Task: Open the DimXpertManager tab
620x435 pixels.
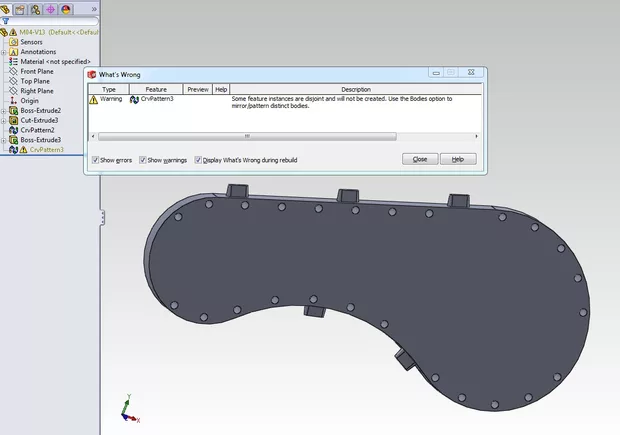Action: (51, 8)
